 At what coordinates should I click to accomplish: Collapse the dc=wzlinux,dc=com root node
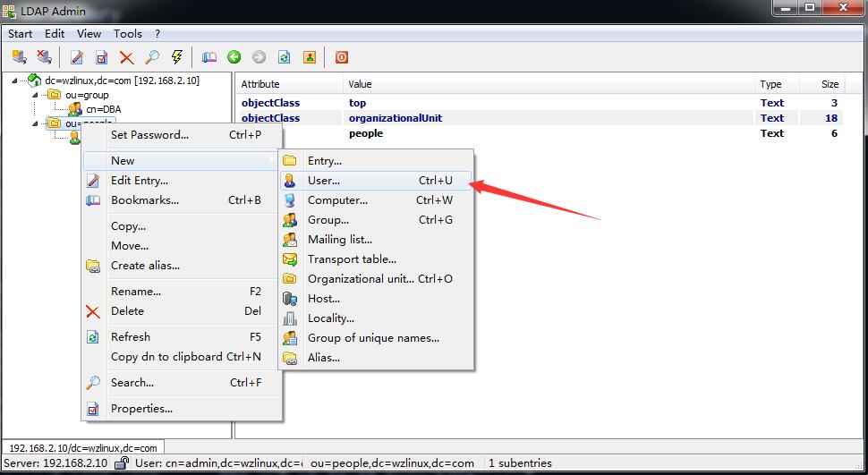point(14,81)
